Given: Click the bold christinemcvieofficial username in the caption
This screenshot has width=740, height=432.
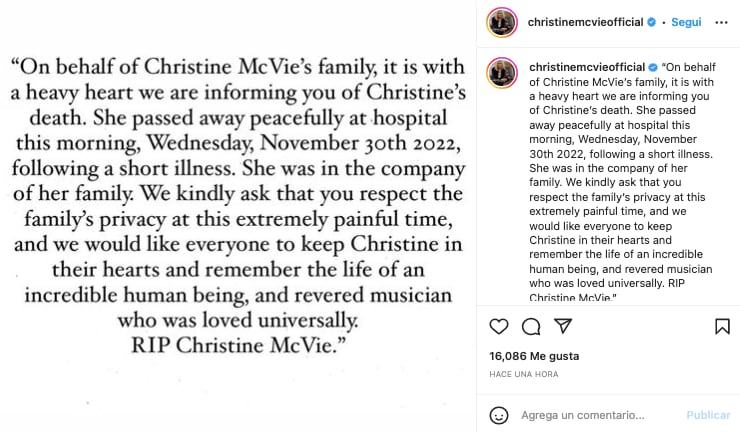Looking at the screenshot, I should pyautogui.click(x=586, y=66).
